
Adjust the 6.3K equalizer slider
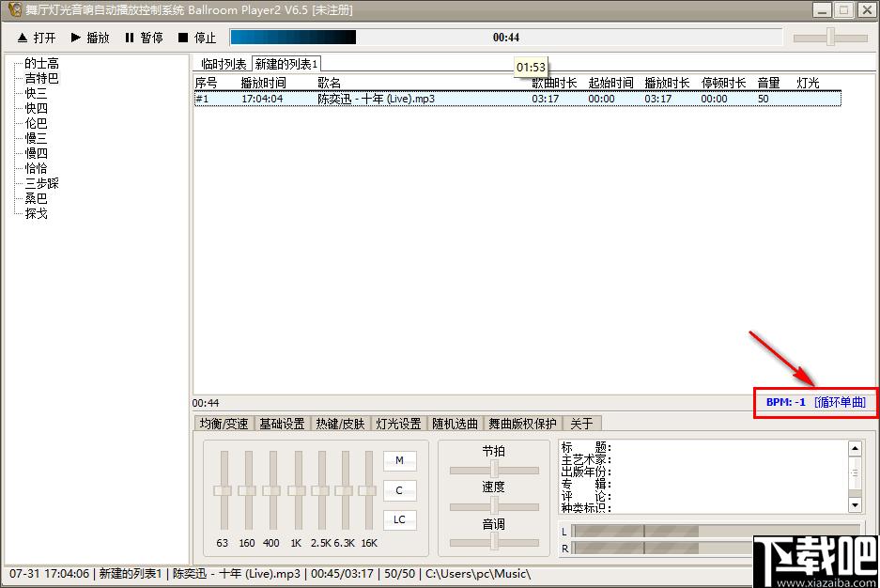click(346, 490)
